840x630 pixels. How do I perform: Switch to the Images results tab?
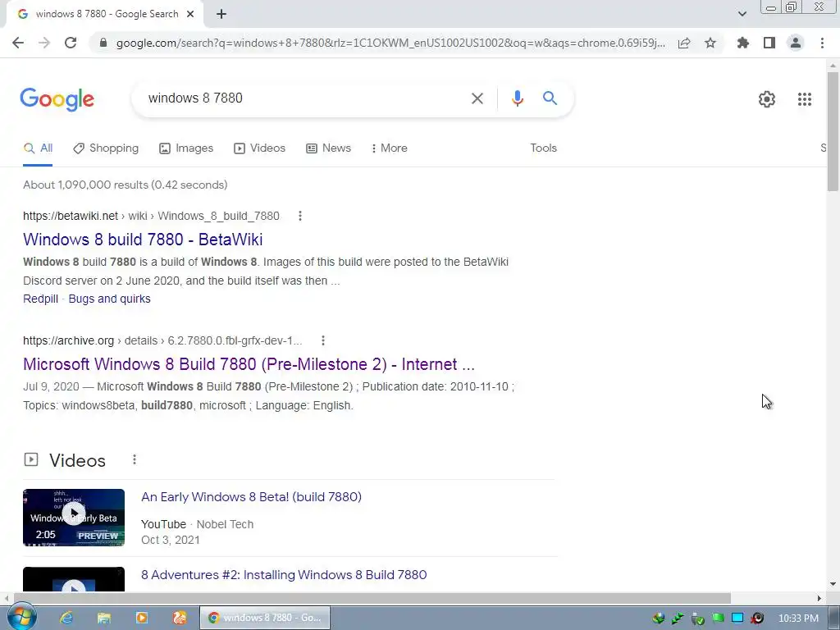186,148
